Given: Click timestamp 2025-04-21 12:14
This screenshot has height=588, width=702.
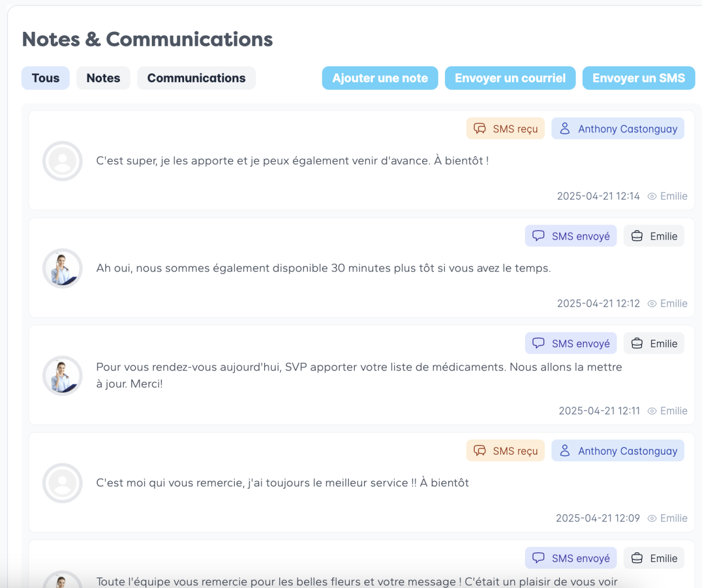Looking at the screenshot, I should coord(598,197).
